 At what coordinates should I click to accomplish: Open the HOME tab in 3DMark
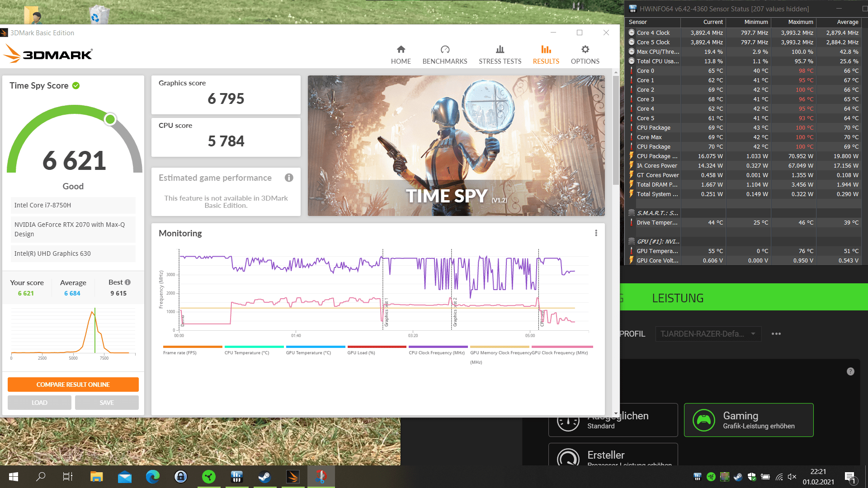[401, 55]
